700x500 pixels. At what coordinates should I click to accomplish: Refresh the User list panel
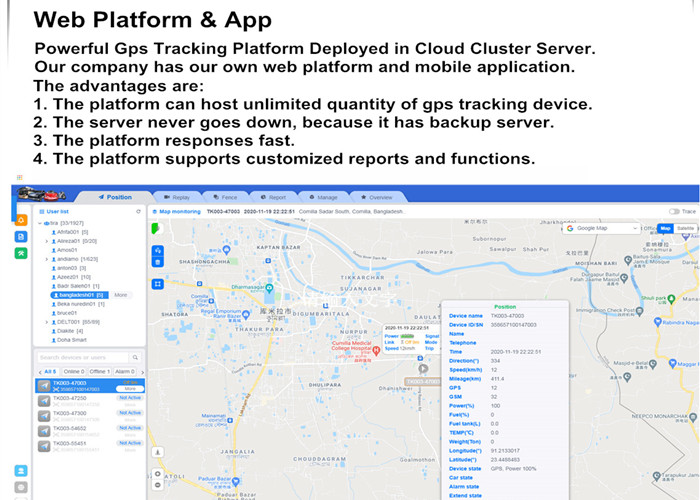click(x=138, y=212)
